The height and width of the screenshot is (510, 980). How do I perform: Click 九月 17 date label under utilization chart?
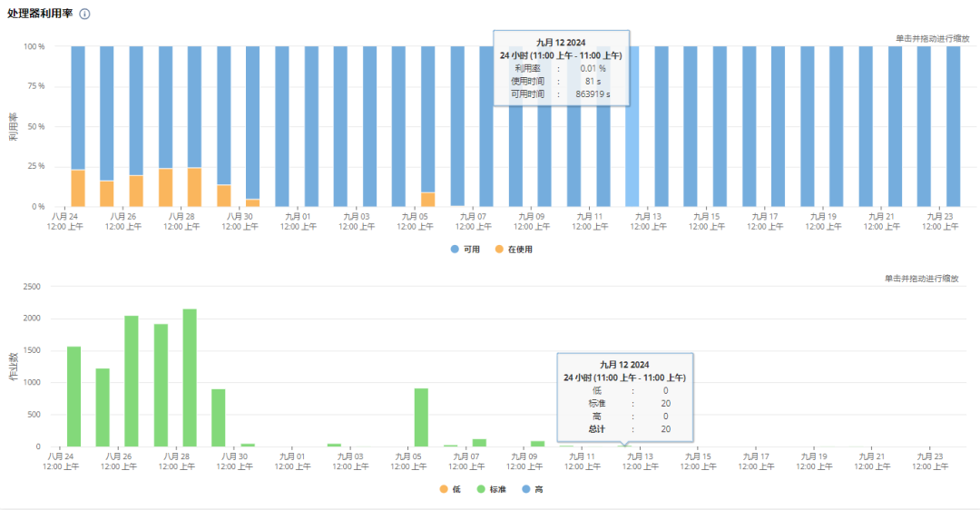(765, 221)
